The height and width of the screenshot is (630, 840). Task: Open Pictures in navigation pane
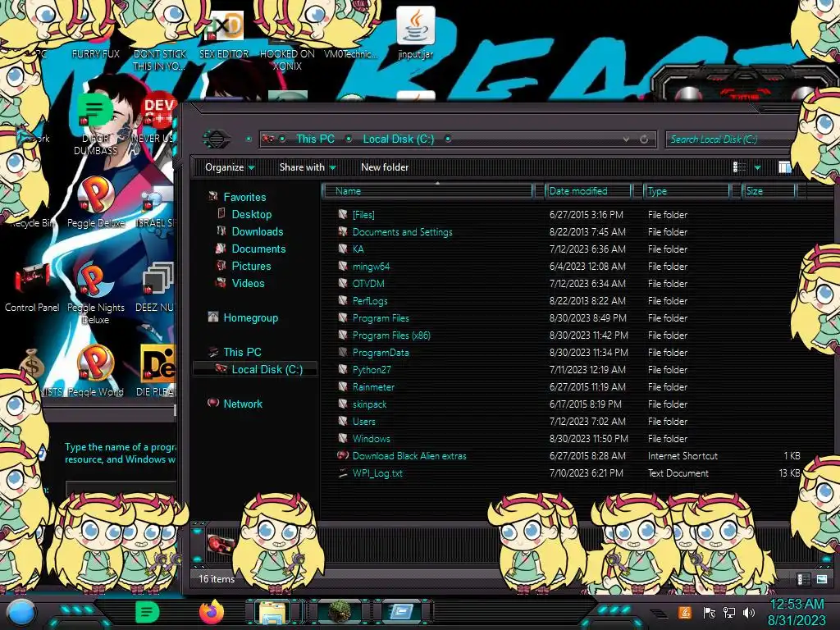[251, 266]
